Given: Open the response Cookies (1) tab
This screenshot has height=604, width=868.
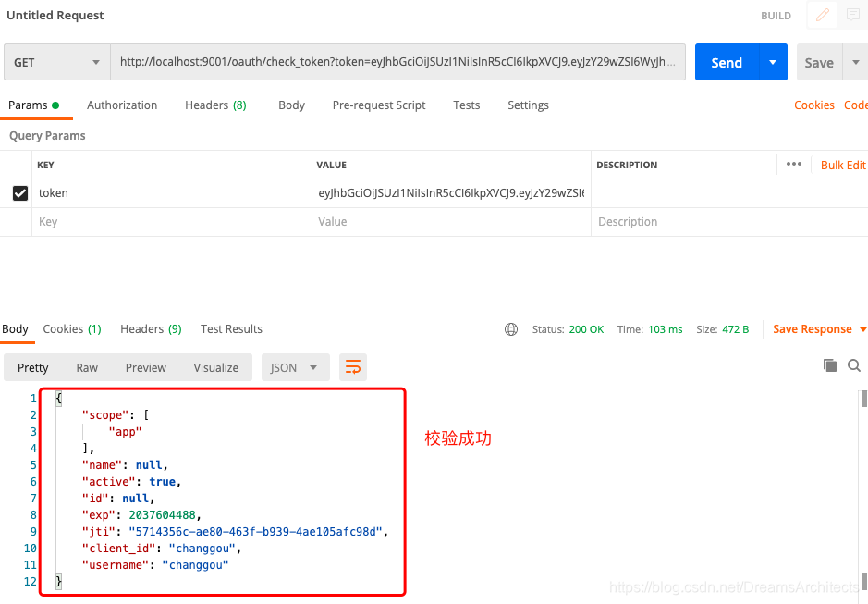Looking at the screenshot, I should click(x=72, y=329).
